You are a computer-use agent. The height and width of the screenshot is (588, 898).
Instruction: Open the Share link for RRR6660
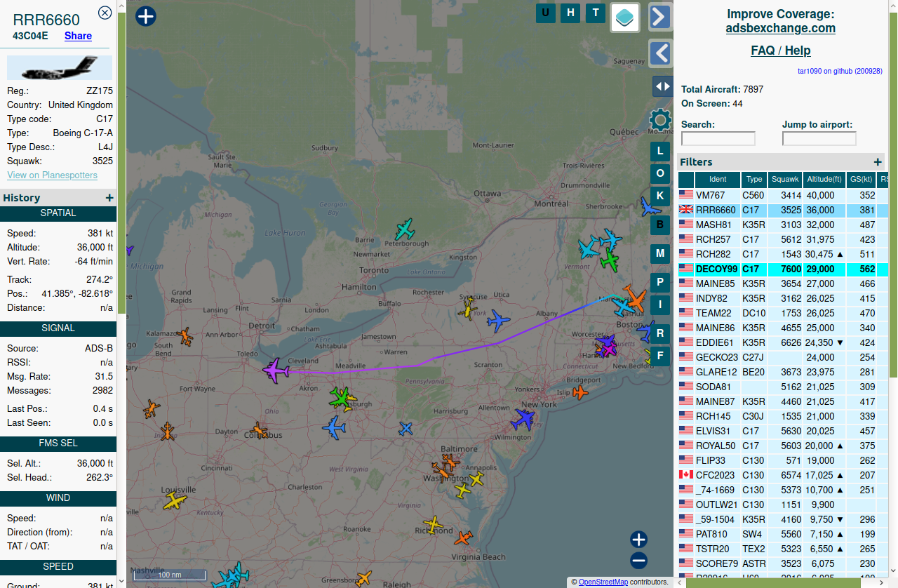[x=78, y=36]
